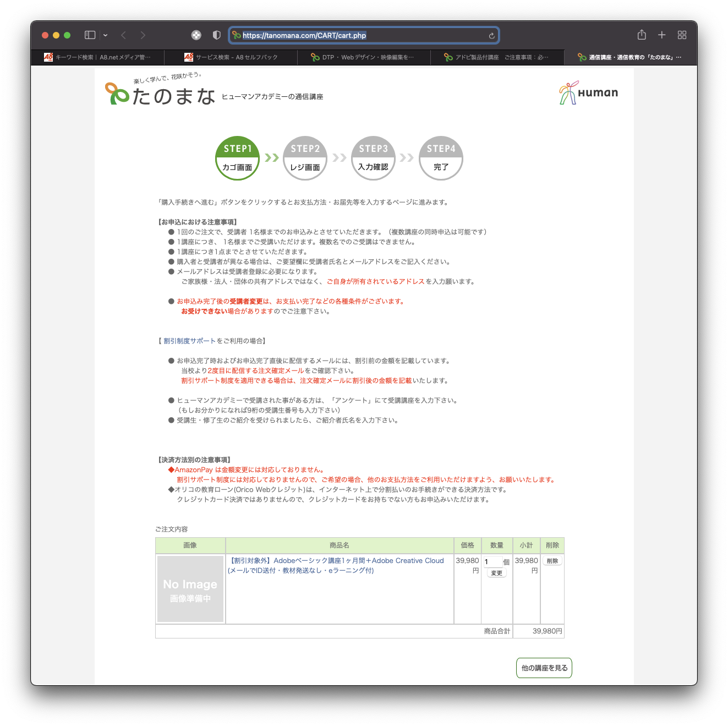Image resolution: width=728 pixels, height=726 pixels.
Task: Click the extension icon left of shield
Action: click(x=196, y=35)
